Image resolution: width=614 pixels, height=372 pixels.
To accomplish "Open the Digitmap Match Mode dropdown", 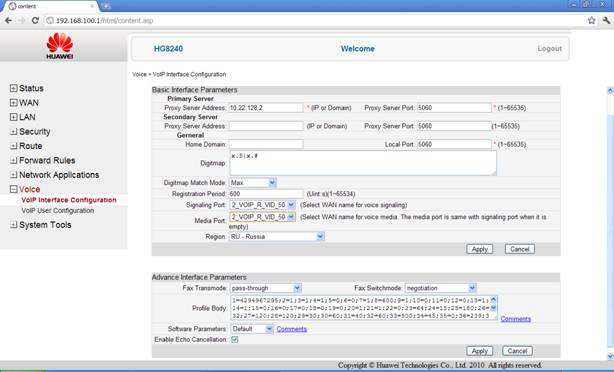I will coord(253,182).
